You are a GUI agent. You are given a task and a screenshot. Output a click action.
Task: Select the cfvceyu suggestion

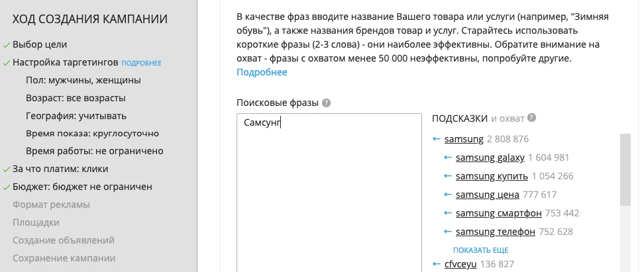[x=460, y=264]
